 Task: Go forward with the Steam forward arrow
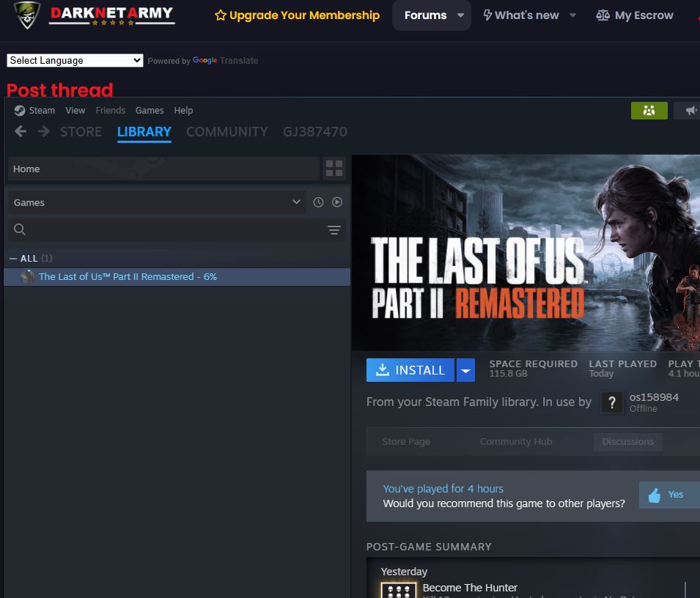point(44,131)
